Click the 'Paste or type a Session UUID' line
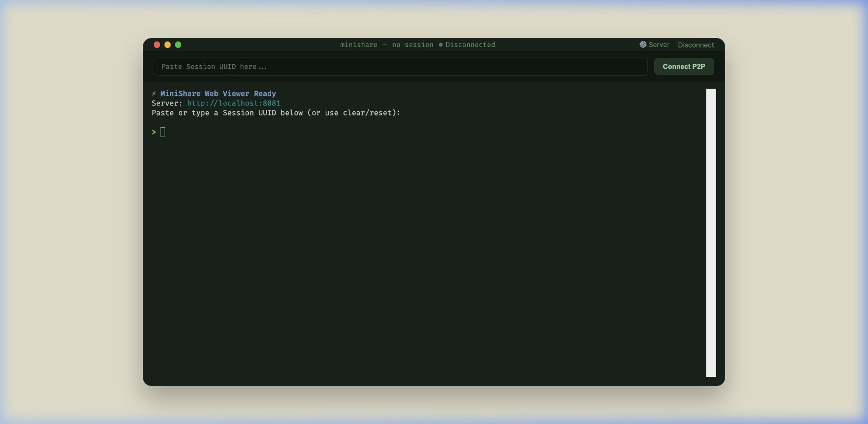 pos(276,113)
